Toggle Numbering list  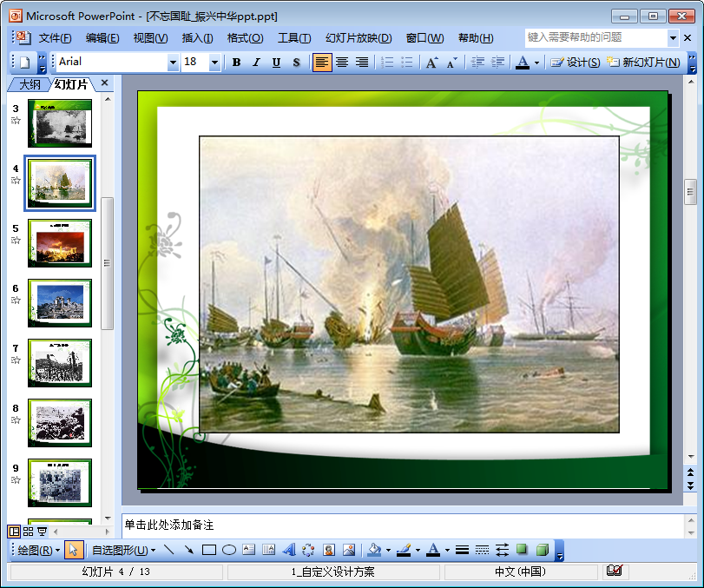(x=386, y=63)
